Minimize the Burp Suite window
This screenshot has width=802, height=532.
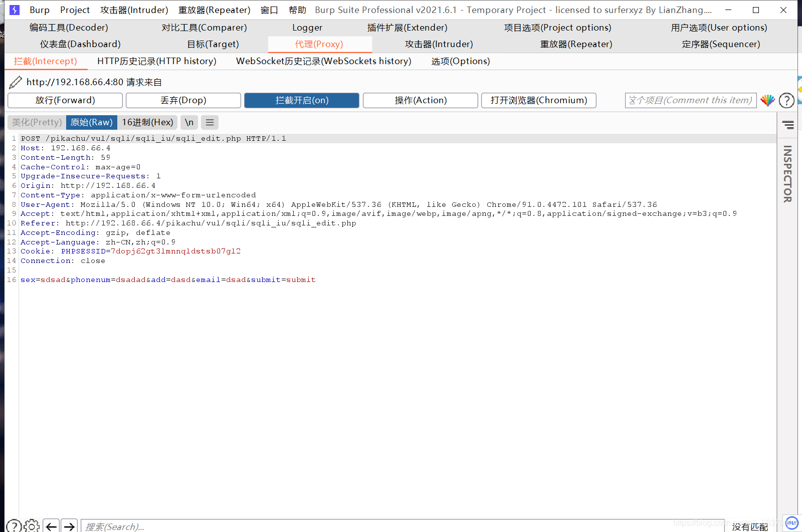tap(728, 10)
